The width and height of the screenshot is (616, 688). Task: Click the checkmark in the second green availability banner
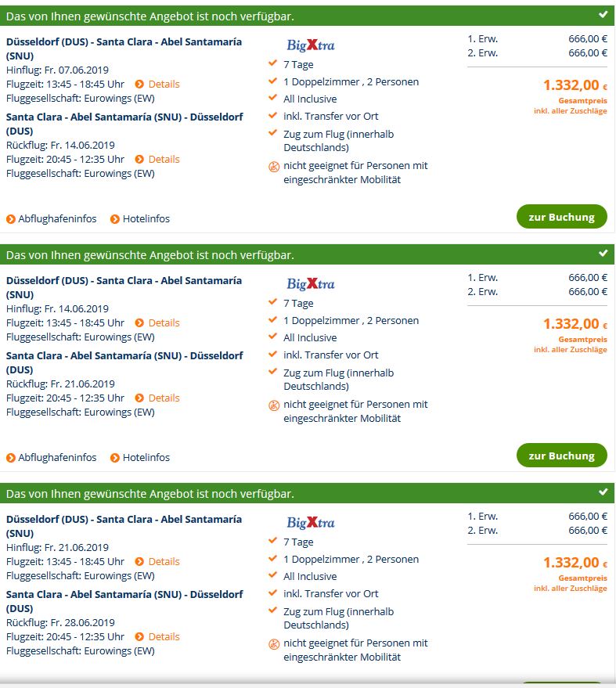tap(603, 254)
